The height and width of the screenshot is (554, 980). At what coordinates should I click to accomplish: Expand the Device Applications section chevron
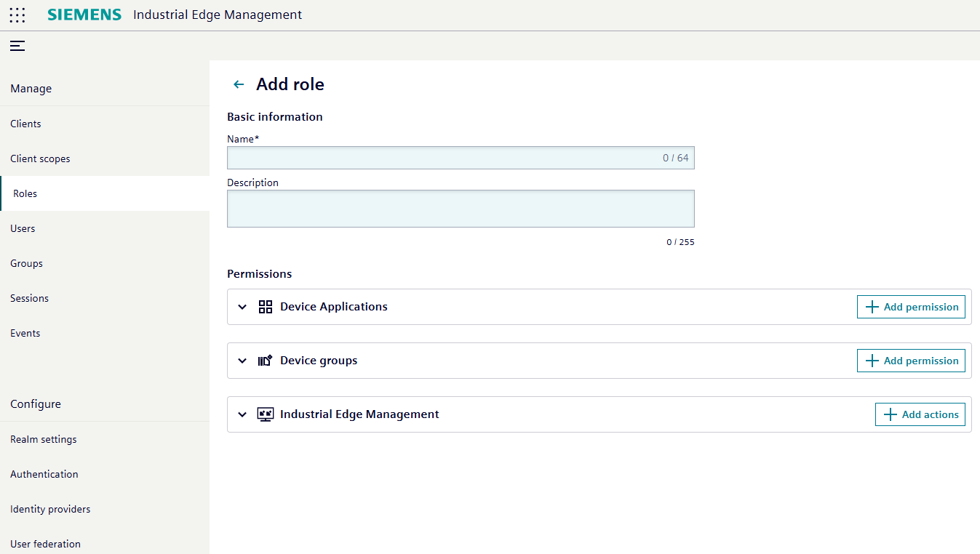242,307
